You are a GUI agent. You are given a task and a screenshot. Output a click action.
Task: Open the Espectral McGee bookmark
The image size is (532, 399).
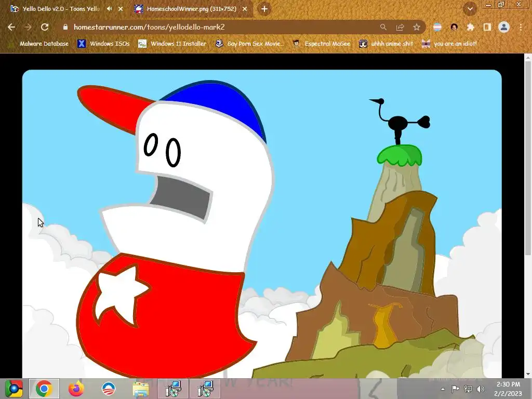[x=322, y=44]
